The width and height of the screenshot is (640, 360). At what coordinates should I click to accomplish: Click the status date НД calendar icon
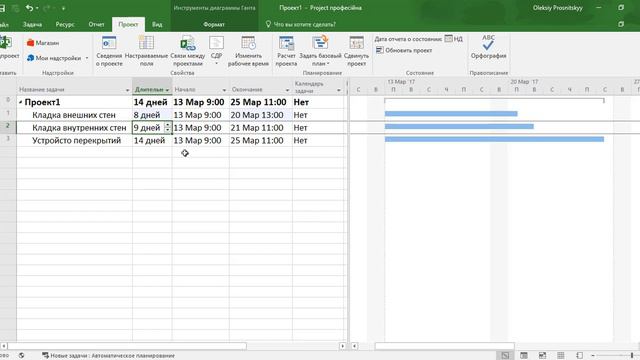(x=448, y=39)
